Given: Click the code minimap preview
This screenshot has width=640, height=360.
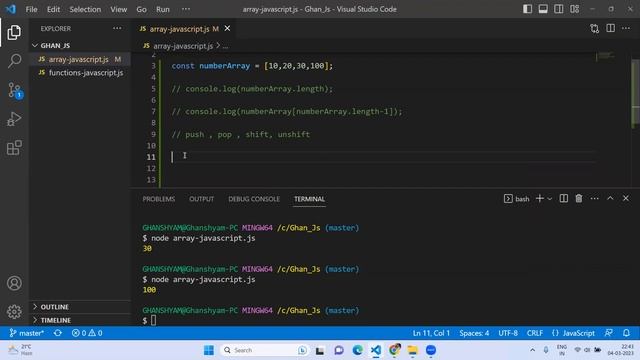Looking at the screenshot, I should pos(605,56).
